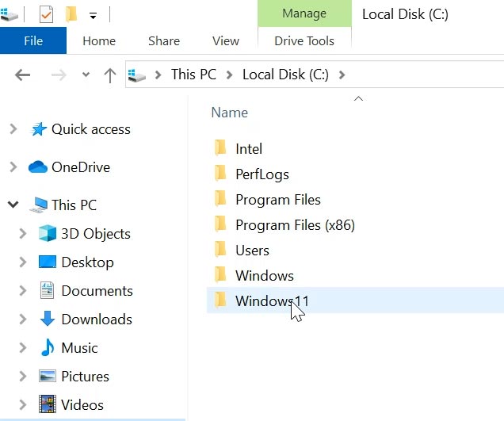Click the 3D Objects cube icon
The height and width of the screenshot is (421, 504).
pos(48,233)
